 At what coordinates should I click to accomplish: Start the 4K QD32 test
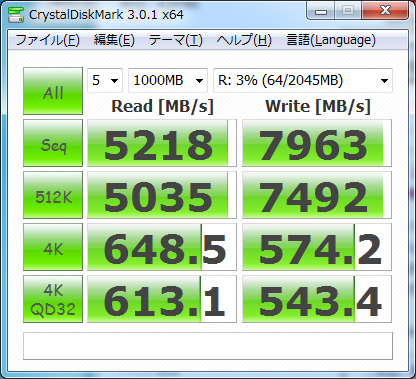pyautogui.click(x=53, y=299)
